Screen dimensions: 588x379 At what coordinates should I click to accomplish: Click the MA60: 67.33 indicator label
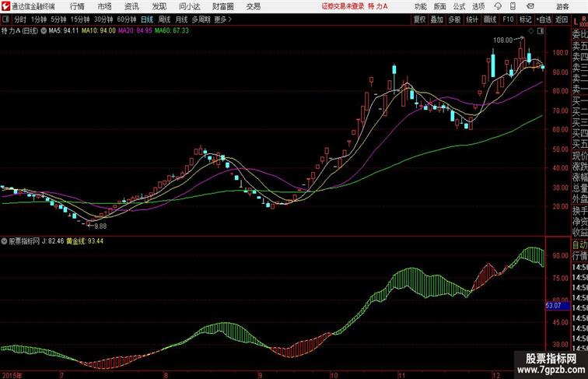click(x=172, y=31)
